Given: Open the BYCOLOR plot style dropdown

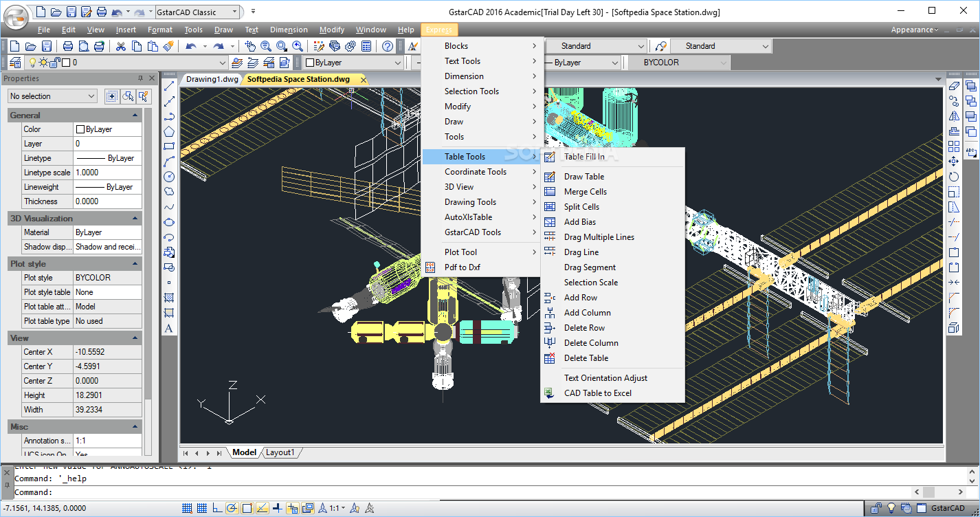Looking at the screenshot, I should (x=678, y=63).
